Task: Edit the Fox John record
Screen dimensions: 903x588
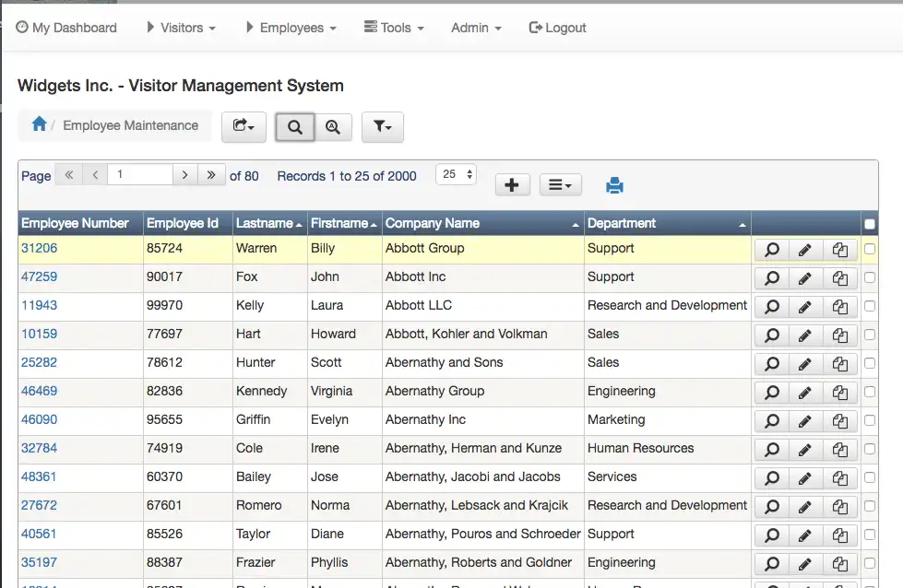Action: [x=805, y=278]
